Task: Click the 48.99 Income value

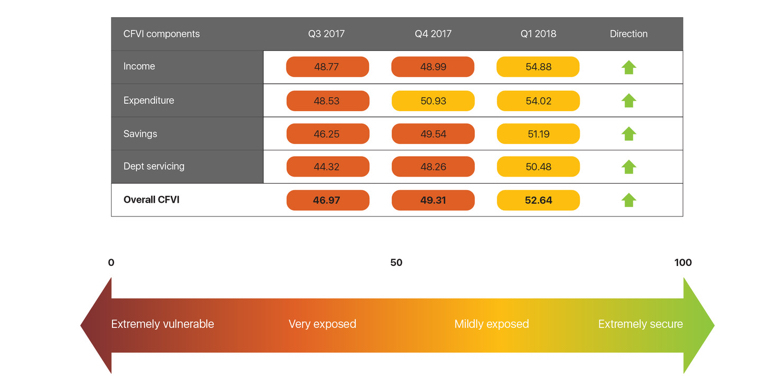Action: tap(433, 67)
